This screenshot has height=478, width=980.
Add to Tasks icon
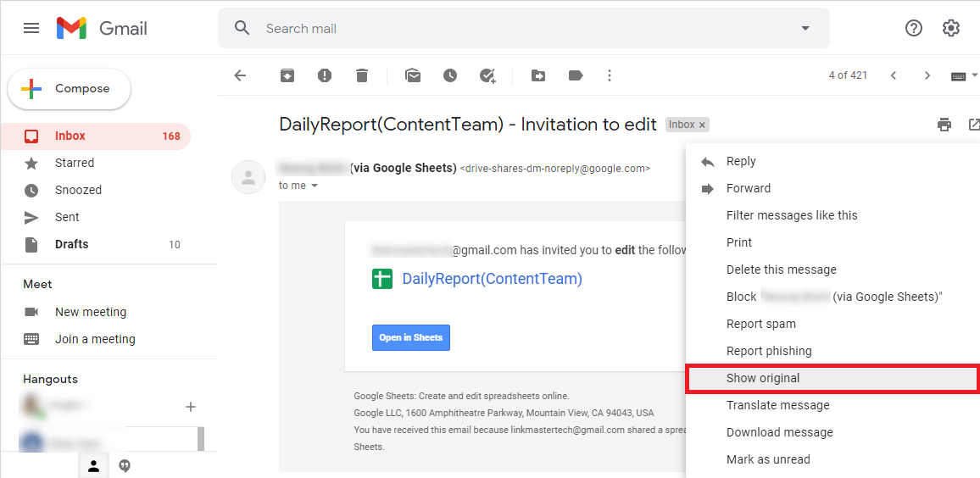[487, 75]
